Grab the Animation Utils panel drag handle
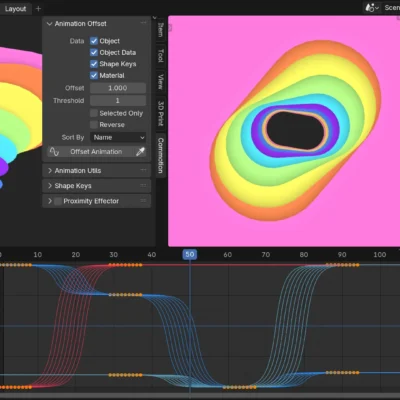Viewport: 400px width, 400px height. pos(143,170)
